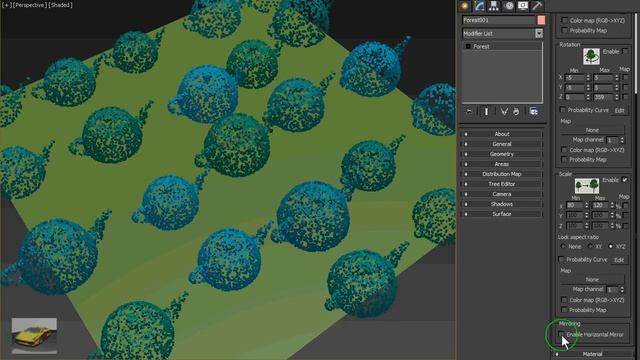This screenshot has height=360, width=640.
Task: Toggle the Forest modifier bulb icon
Action: (468, 47)
